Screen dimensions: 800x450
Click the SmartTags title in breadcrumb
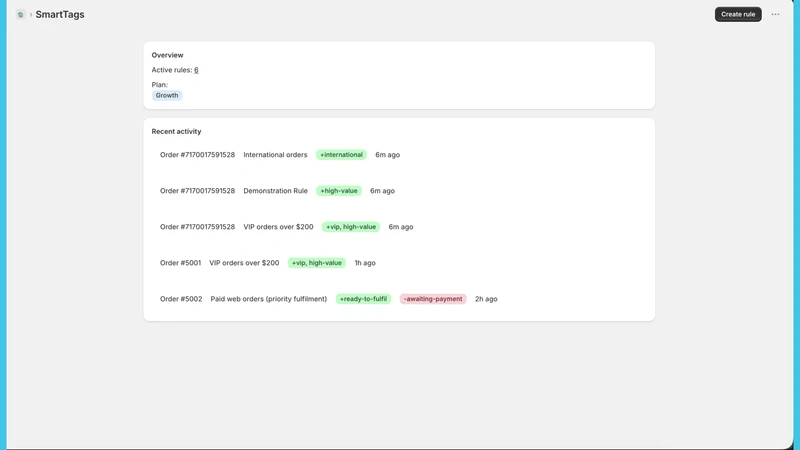[x=60, y=14]
